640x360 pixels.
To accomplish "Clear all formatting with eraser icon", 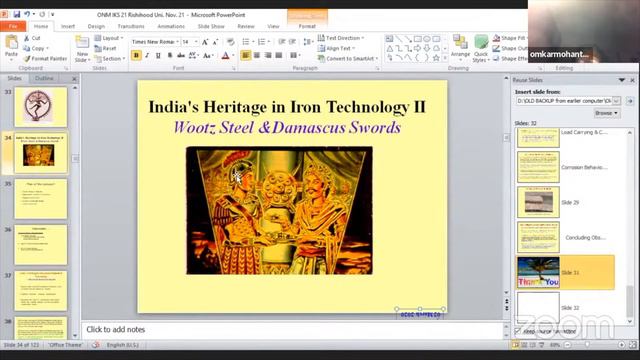I will coord(230,42).
